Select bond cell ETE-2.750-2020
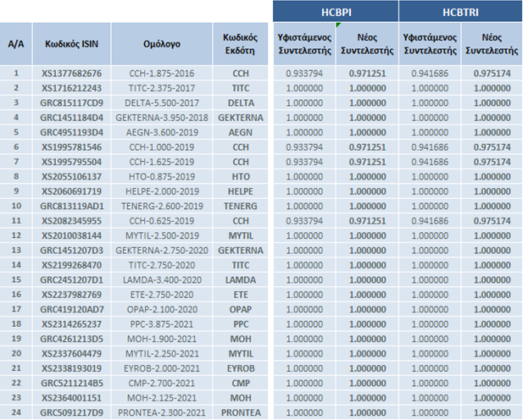 click(162, 294)
